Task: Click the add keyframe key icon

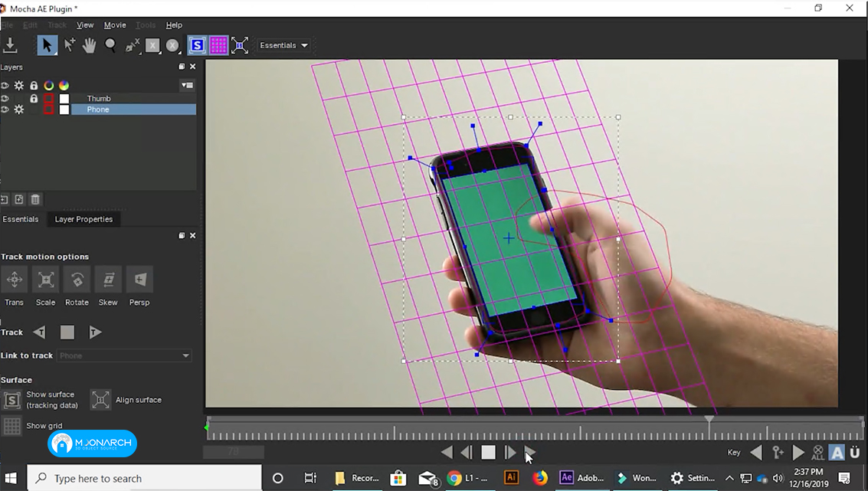Action: (778, 453)
